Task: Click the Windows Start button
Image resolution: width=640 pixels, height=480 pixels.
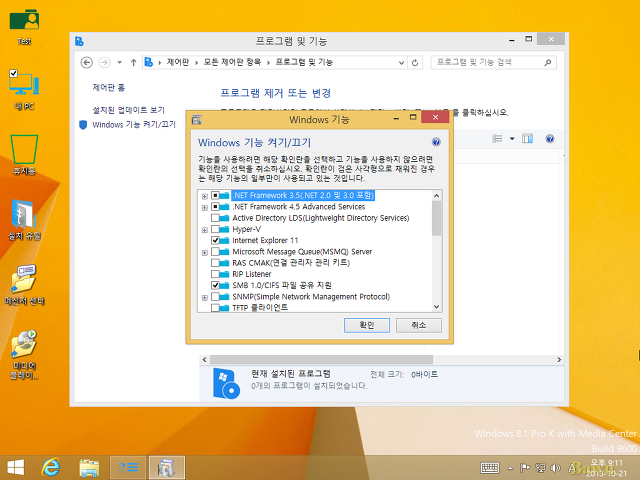Action: click(x=16, y=467)
